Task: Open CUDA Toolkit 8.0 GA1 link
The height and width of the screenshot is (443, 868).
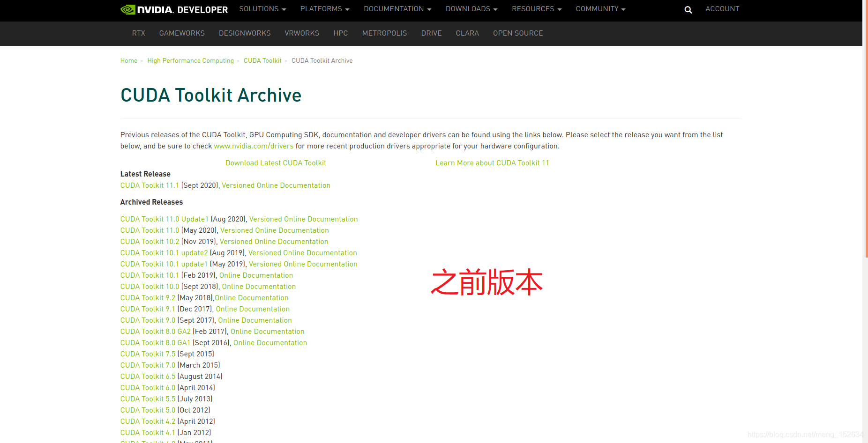Action: pos(156,343)
